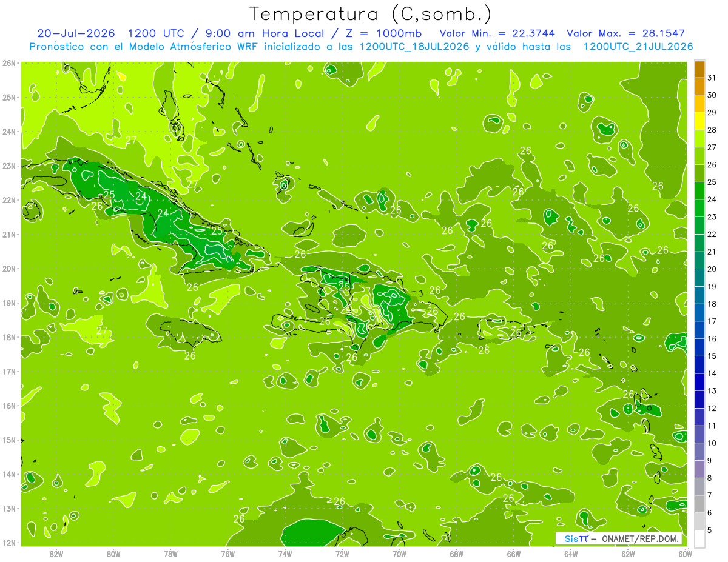The height and width of the screenshot is (562, 728).
Task: Click the "60W" longitude axis label
Action: 686,554
